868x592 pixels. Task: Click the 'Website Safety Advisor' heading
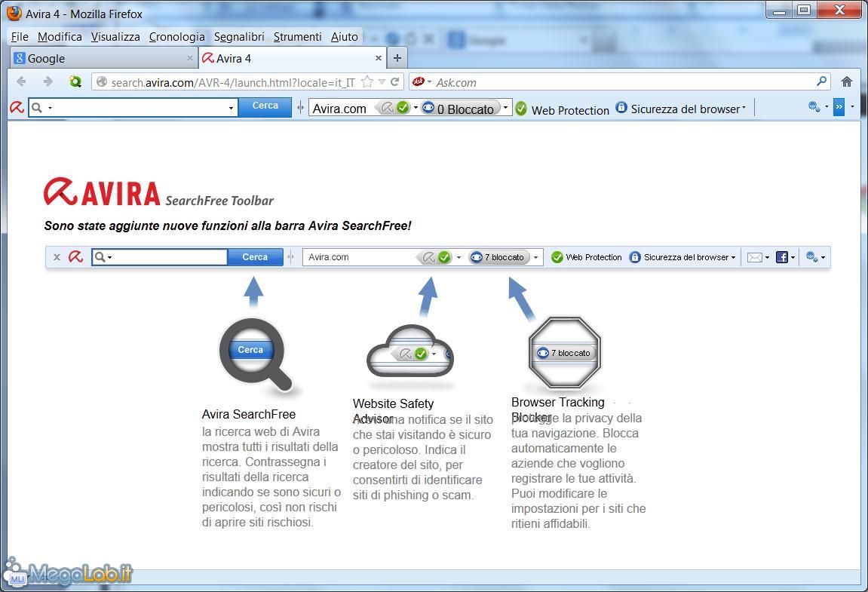click(393, 411)
